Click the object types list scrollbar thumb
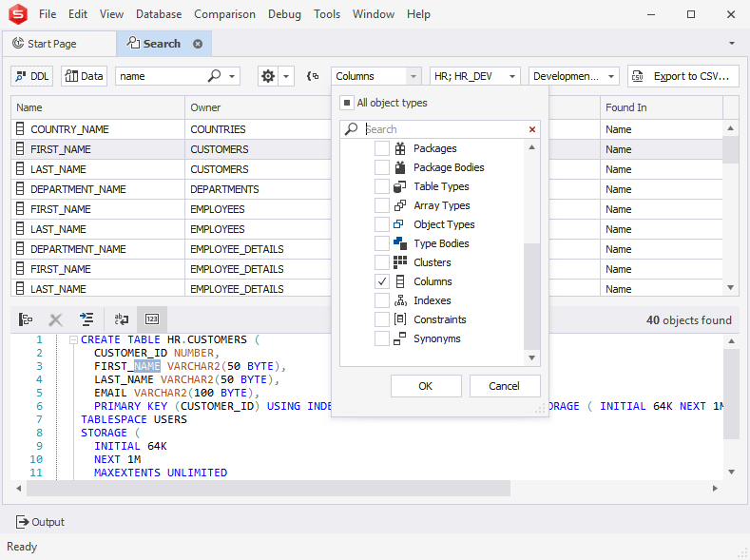This screenshot has width=750, height=560. click(x=531, y=297)
